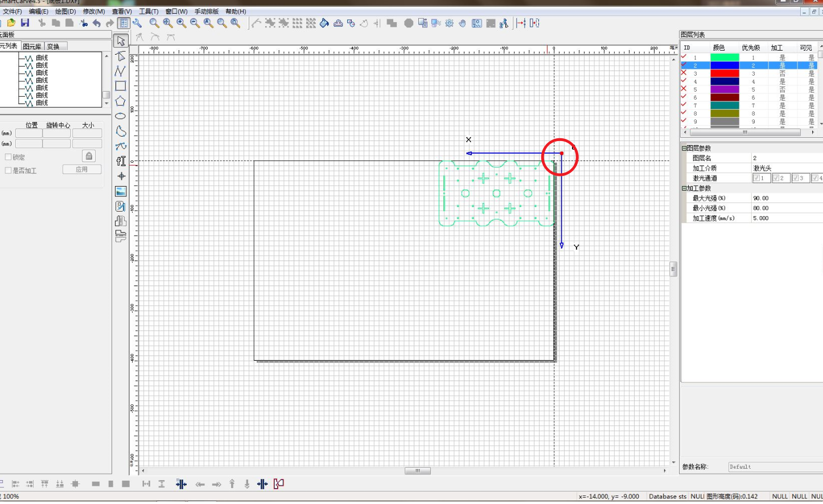Select the polyline drawing tool
This screenshot has height=504, width=823.
pos(121,71)
